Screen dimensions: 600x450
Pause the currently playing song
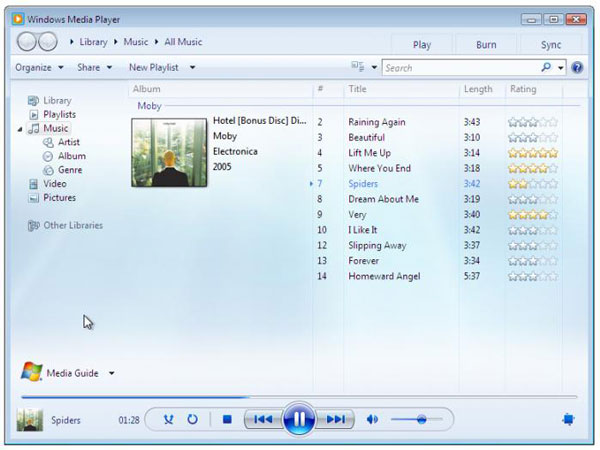(299, 419)
